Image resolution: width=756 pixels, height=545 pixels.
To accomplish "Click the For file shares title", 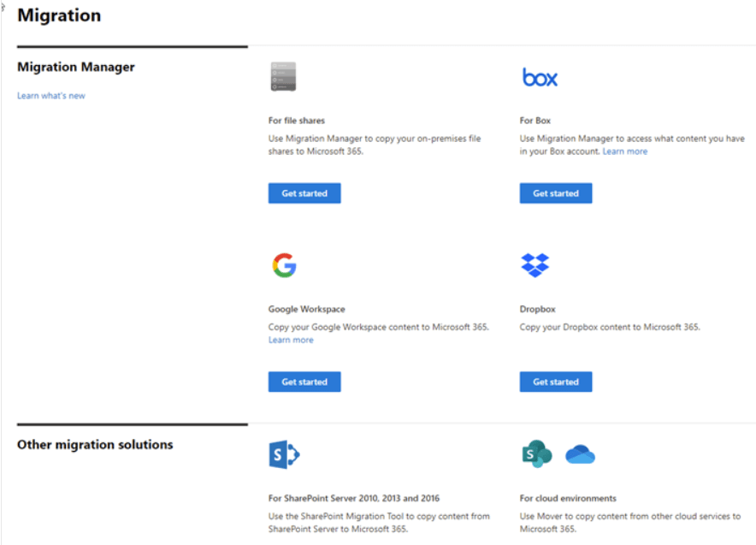I will tap(297, 121).
